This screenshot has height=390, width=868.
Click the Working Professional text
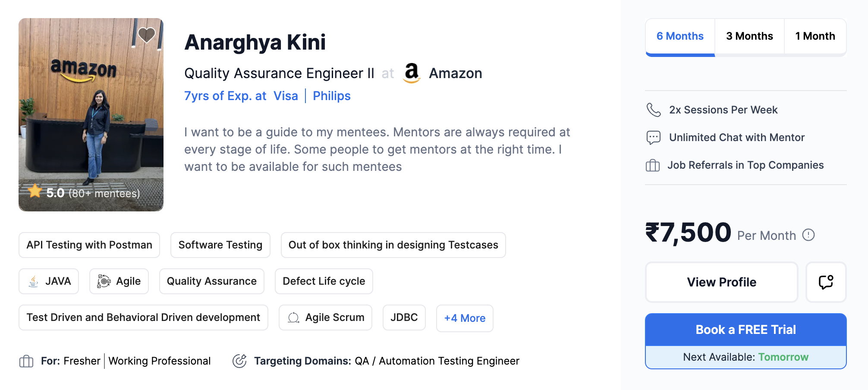(160, 361)
